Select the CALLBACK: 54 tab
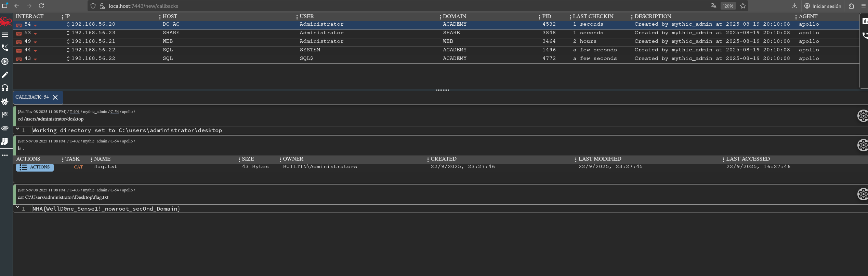 coord(32,97)
